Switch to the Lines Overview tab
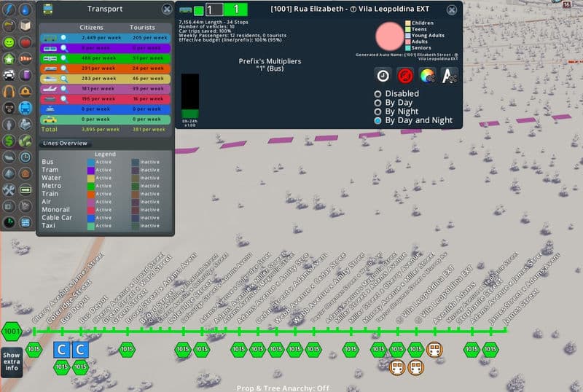The height and width of the screenshot is (392, 583). tap(66, 143)
